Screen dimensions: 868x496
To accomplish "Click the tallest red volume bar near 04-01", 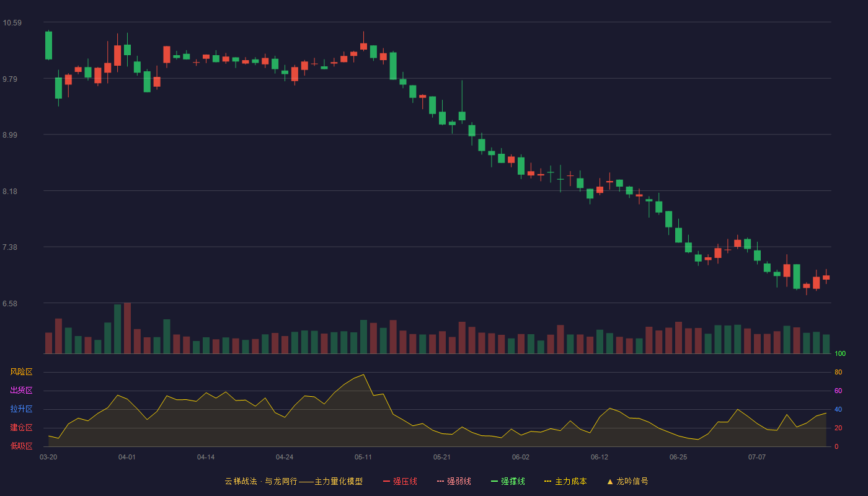I will (x=127, y=329).
